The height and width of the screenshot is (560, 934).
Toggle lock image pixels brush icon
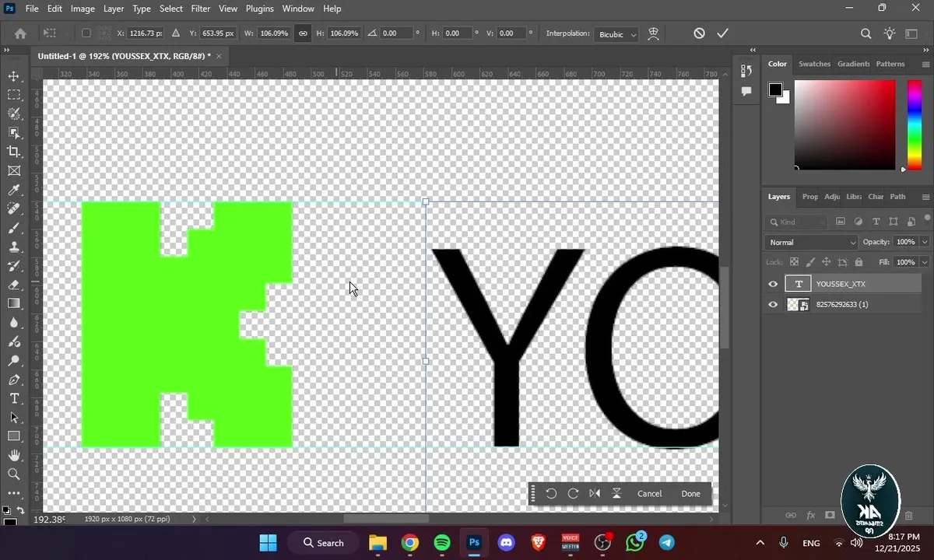[810, 263]
